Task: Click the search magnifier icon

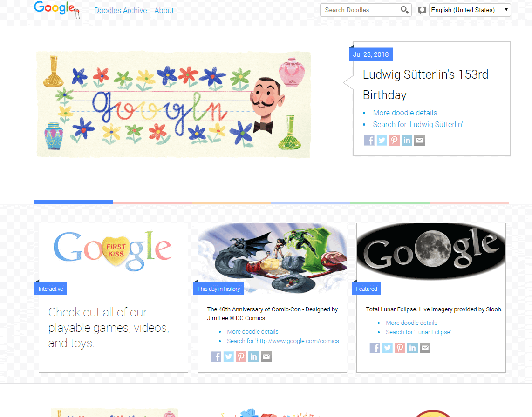Action: (x=404, y=10)
